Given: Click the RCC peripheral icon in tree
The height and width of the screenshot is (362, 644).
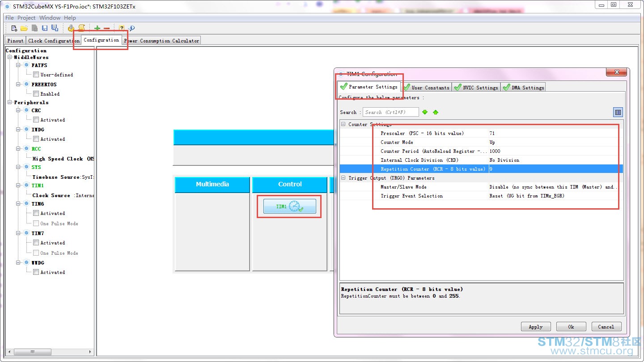Looking at the screenshot, I should coord(26,149).
